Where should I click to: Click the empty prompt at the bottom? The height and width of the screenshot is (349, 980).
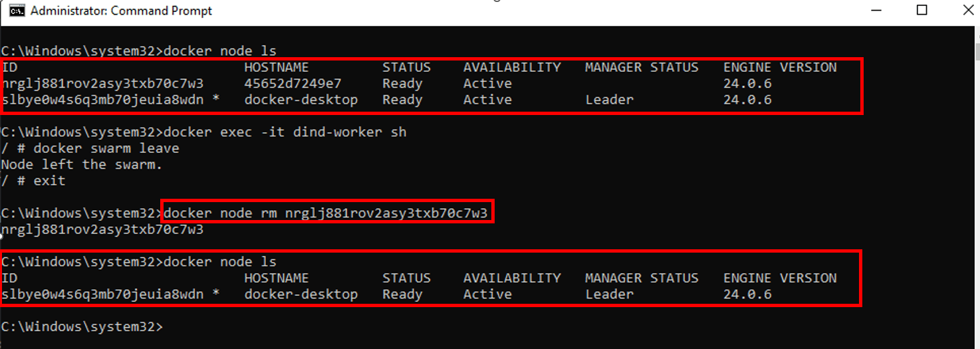82,326
